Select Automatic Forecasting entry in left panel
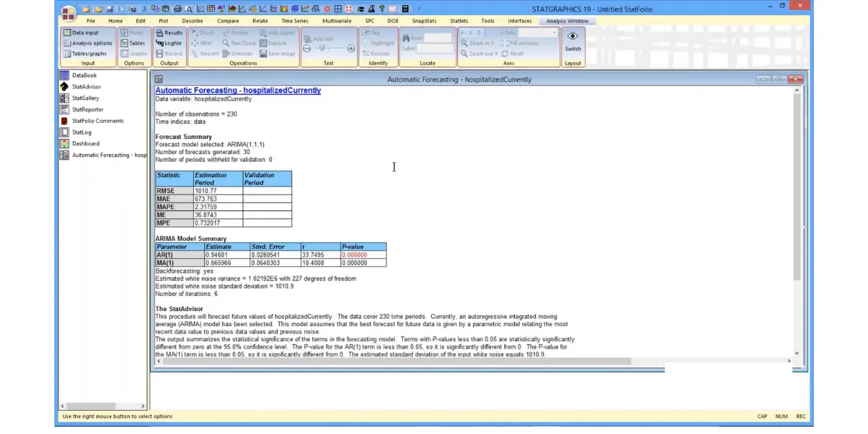This screenshot has height=434, width=868. click(103, 155)
